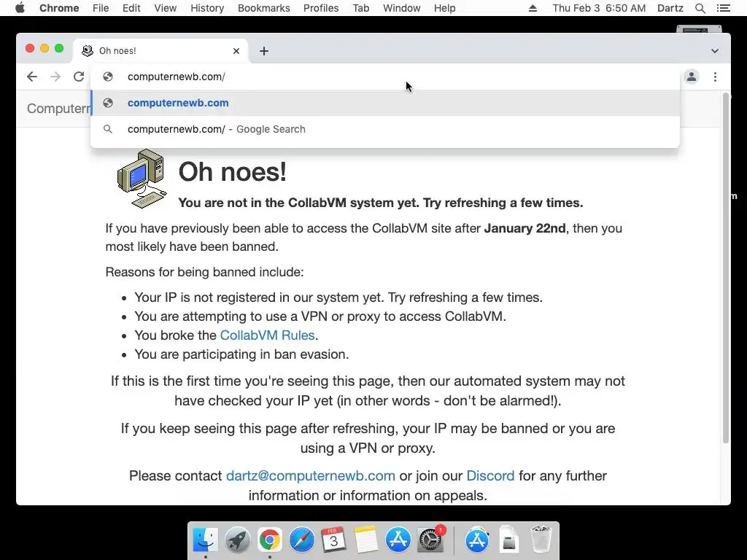Image resolution: width=747 pixels, height=560 pixels.
Task: Open the Applications folder in the Dock
Action: click(x=477, y=540)
